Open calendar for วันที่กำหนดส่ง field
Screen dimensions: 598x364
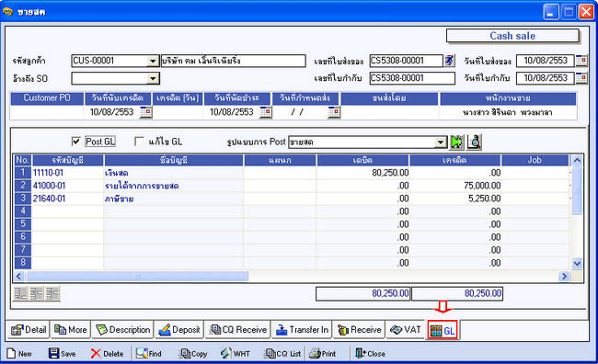334,112
